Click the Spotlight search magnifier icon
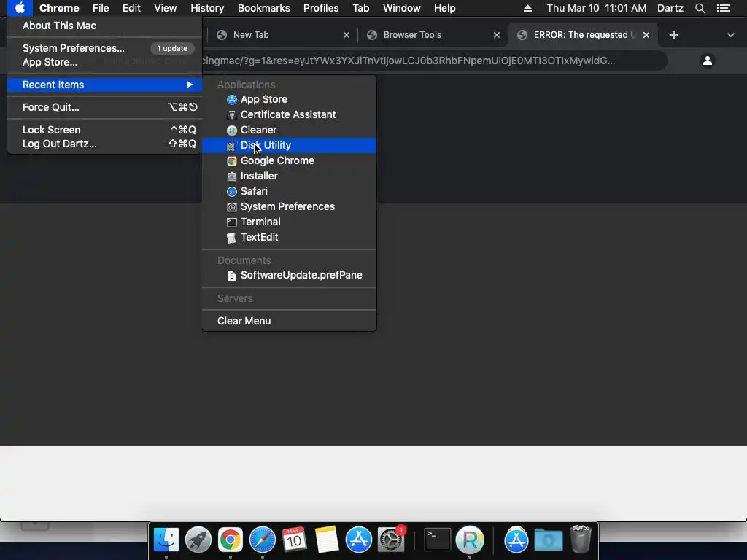The width and height of the screenshot is (747, 560). coord(700,8)
